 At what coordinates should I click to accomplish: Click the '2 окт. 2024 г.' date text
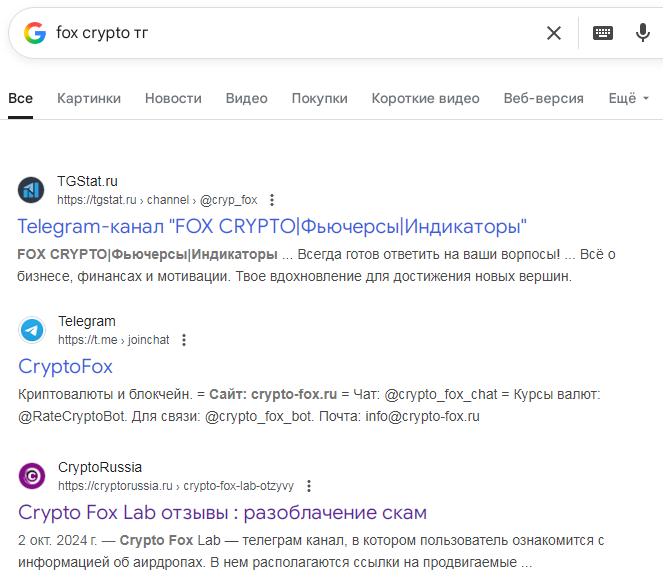[x=57, y=540]
